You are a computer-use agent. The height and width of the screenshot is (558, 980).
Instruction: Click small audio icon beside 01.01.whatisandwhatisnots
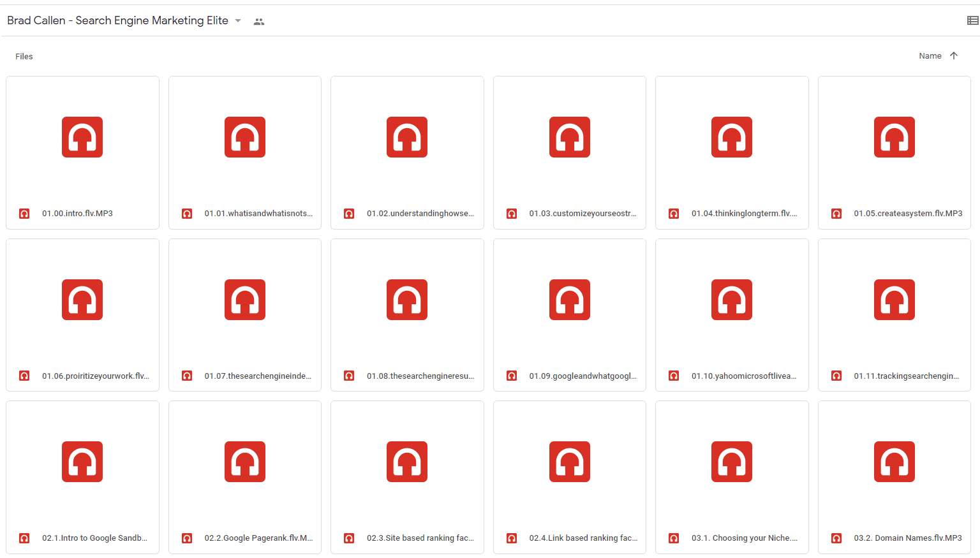pyautogui.click(x=187, y=214)
